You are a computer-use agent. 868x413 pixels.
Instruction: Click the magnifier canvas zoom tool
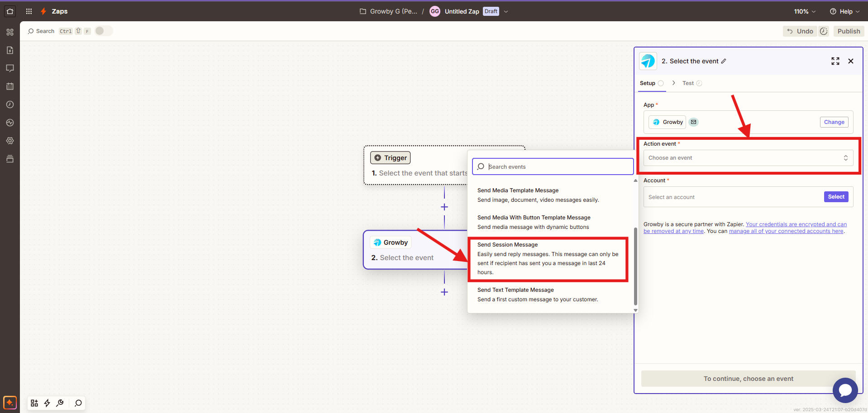(x=78, y=403)
